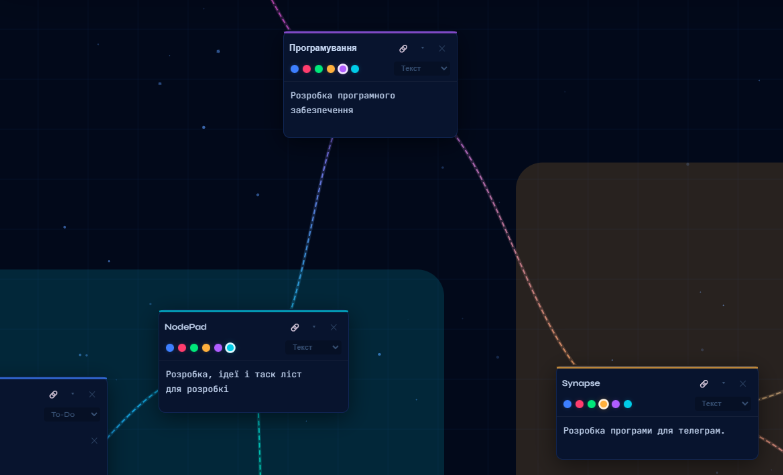
Task: Select the cyan swatch on NodePad card
Action: (x=230, y=348)
